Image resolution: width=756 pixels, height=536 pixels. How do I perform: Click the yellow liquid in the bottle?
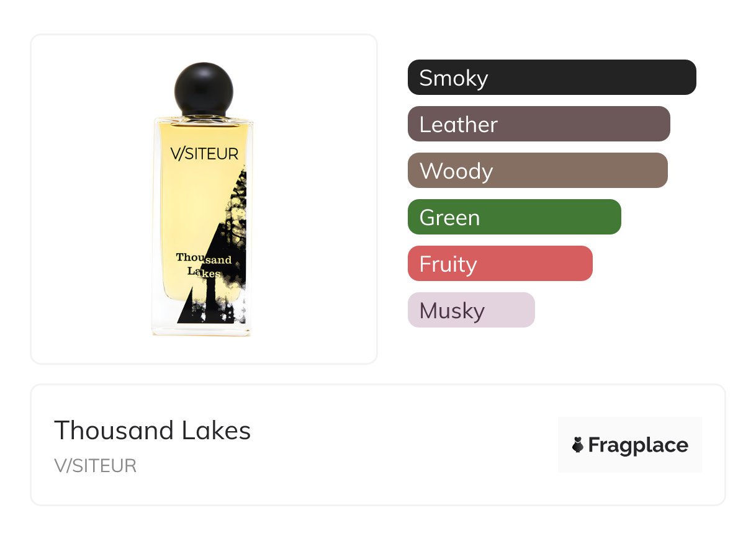point(186,205)
